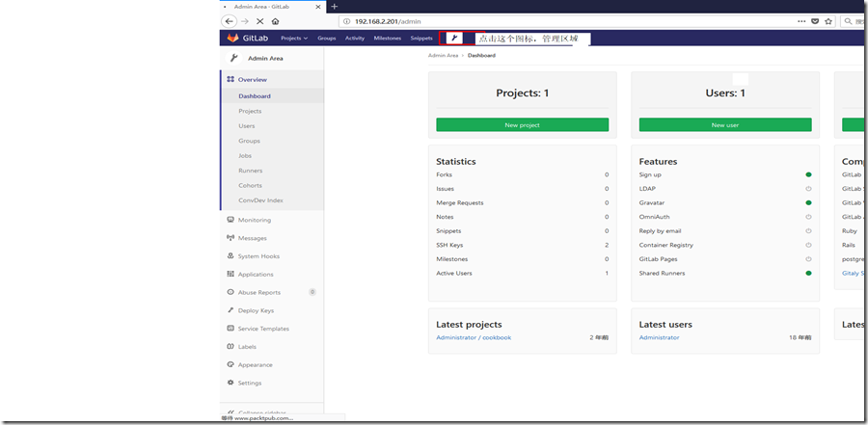Stop page loading with X button
The width and height of the screenshot is (868, 425).
260,21
